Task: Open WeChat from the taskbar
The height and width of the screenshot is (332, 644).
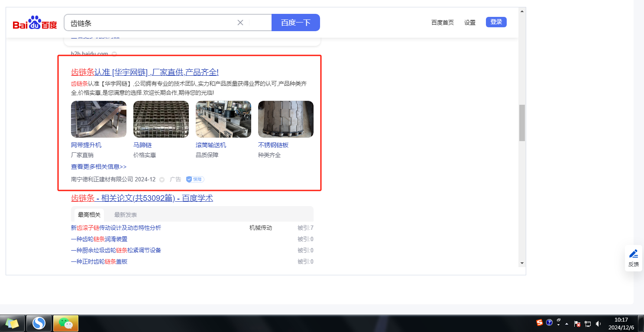Action: [66, 323]
